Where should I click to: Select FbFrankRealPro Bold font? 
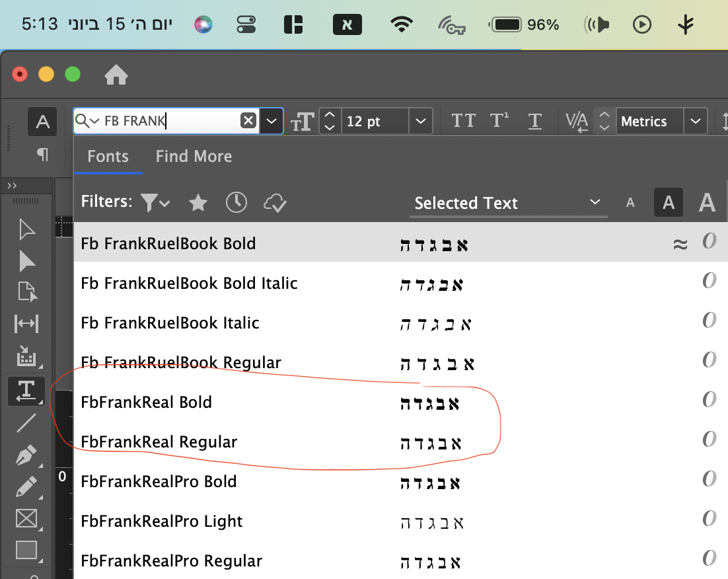tap(400, 481)
